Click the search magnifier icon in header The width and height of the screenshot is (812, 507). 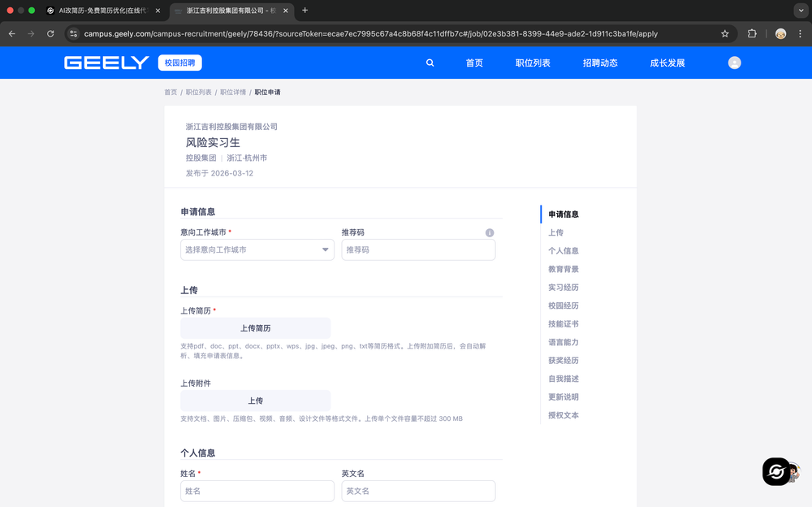[x=430, y=63]
